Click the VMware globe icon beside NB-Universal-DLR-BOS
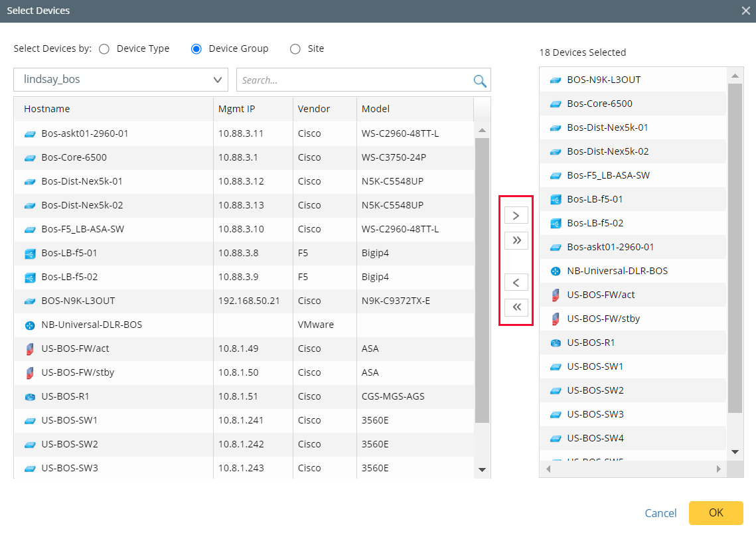 [29, 325]
